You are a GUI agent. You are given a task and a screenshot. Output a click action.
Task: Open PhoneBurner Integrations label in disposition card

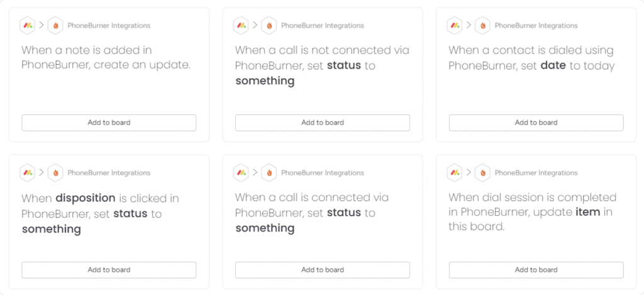(109, 173)
